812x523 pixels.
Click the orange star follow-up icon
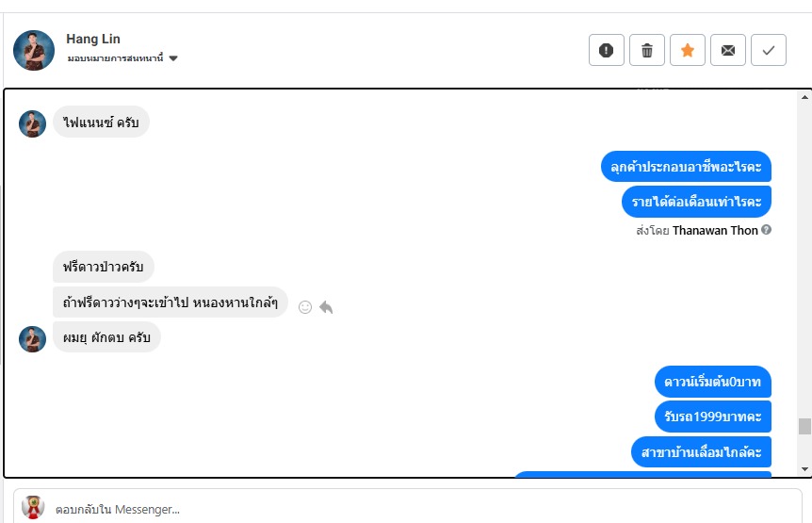coord(687,50)
